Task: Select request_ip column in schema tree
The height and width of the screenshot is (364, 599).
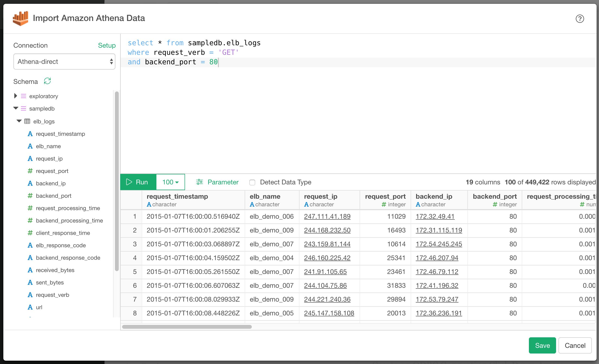Action: 49,159
